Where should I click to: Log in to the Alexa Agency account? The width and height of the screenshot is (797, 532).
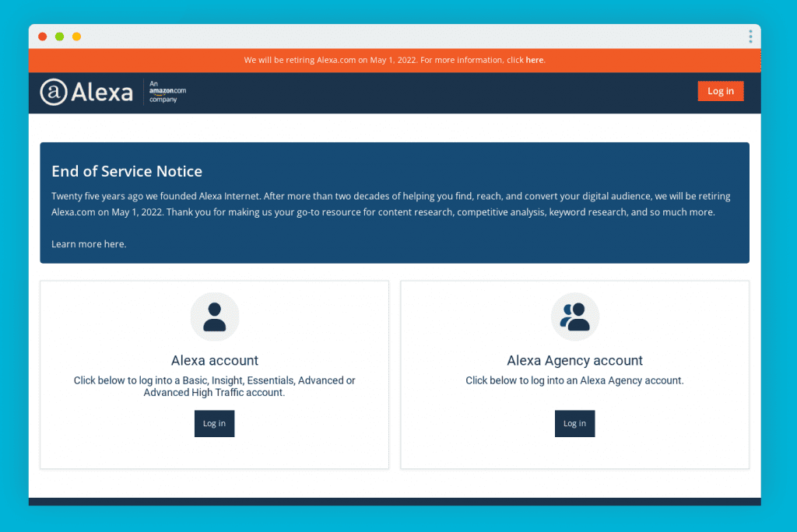click(574, 423)
